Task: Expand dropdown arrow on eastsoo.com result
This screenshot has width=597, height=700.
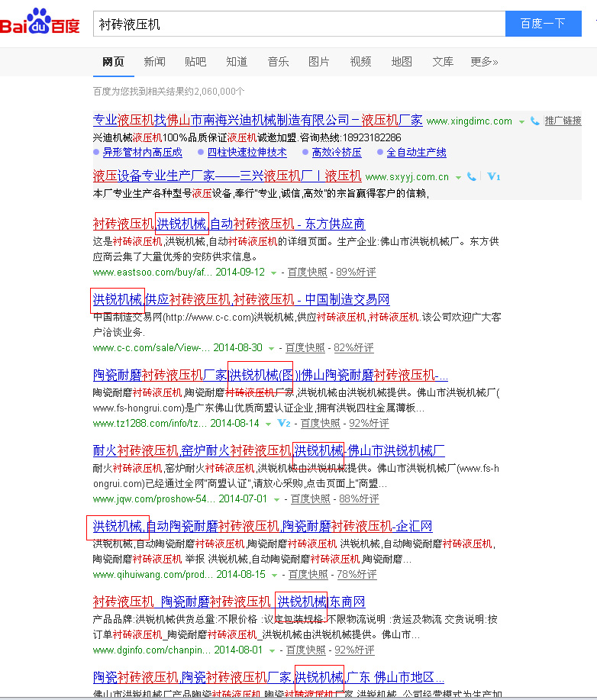Action: click(274, 273)
